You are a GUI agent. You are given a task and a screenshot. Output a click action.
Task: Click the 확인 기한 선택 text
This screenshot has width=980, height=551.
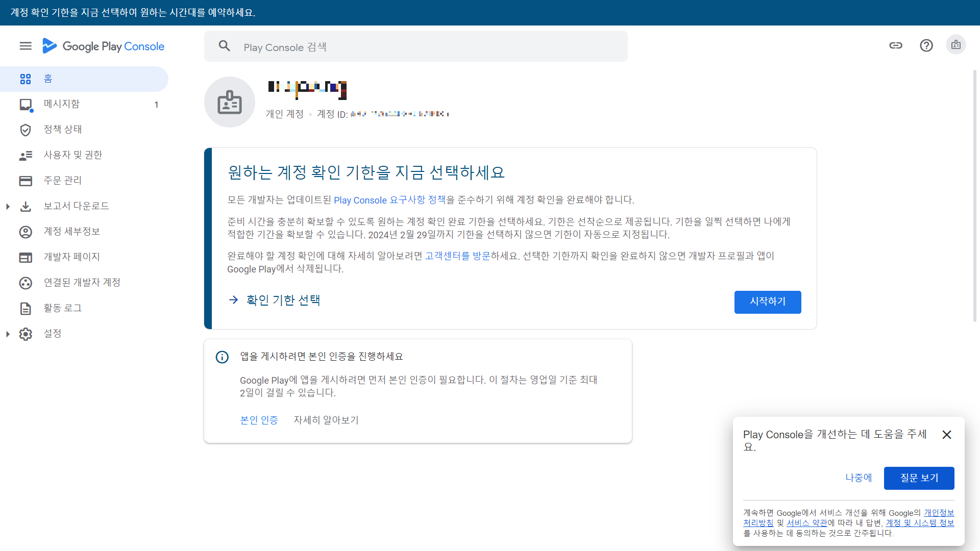[x=283, y=300]
